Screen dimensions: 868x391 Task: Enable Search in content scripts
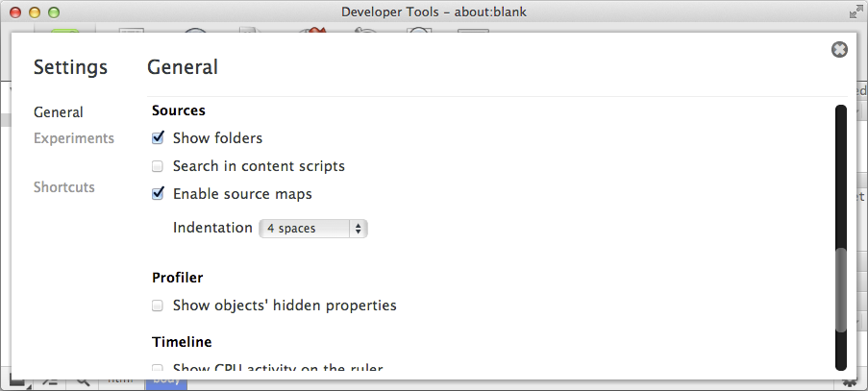click(x=159, y=166)
